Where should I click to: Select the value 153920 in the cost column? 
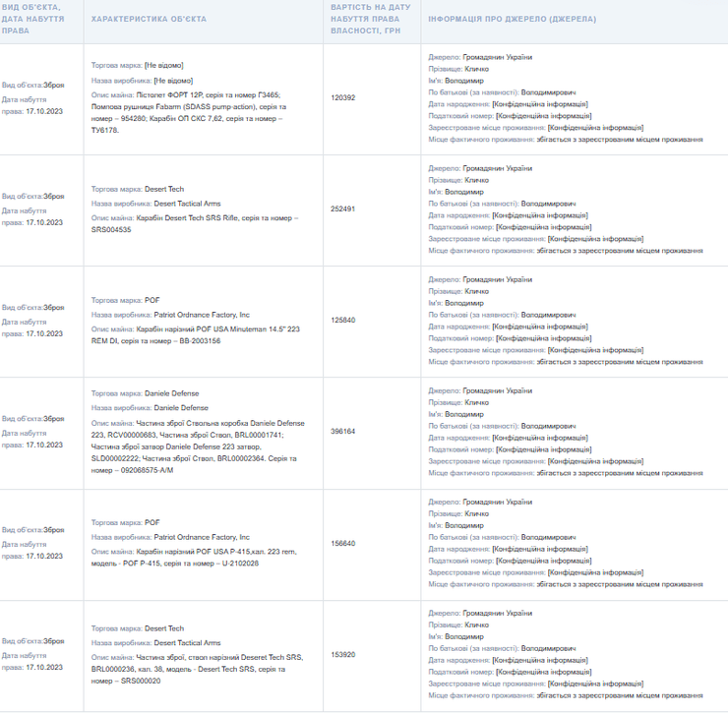[x=343, y=654]
